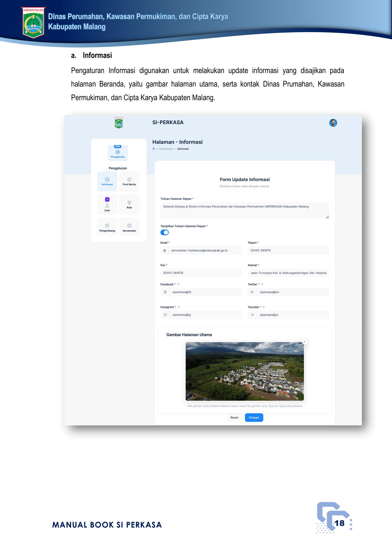Toggle Tampilkan Tulisan Halaman Depan switch
Viewport: 392px width, 554px height.
coord(165,232)
